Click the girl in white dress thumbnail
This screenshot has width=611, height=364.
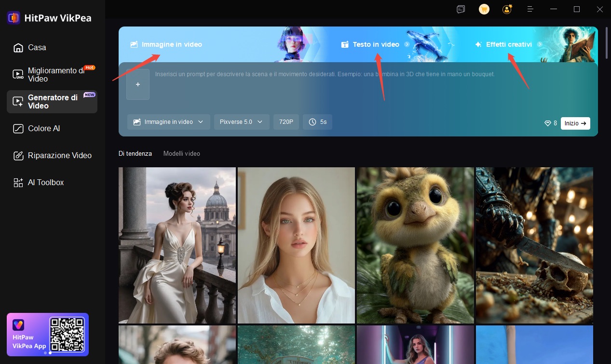tap(177, 245)
